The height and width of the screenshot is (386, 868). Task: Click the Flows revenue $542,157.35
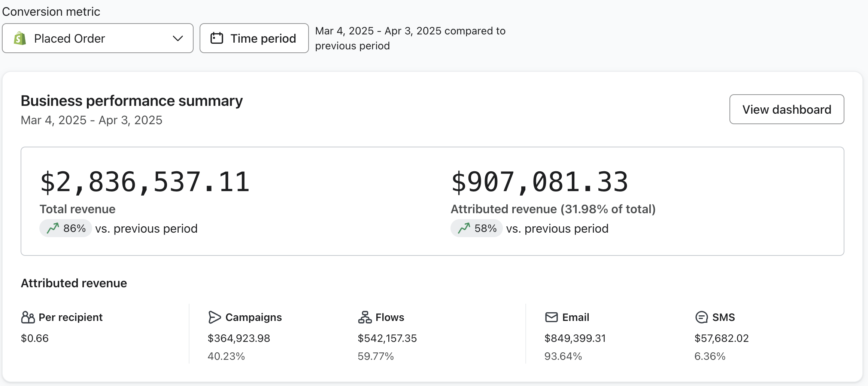click(x=387, y=338)
